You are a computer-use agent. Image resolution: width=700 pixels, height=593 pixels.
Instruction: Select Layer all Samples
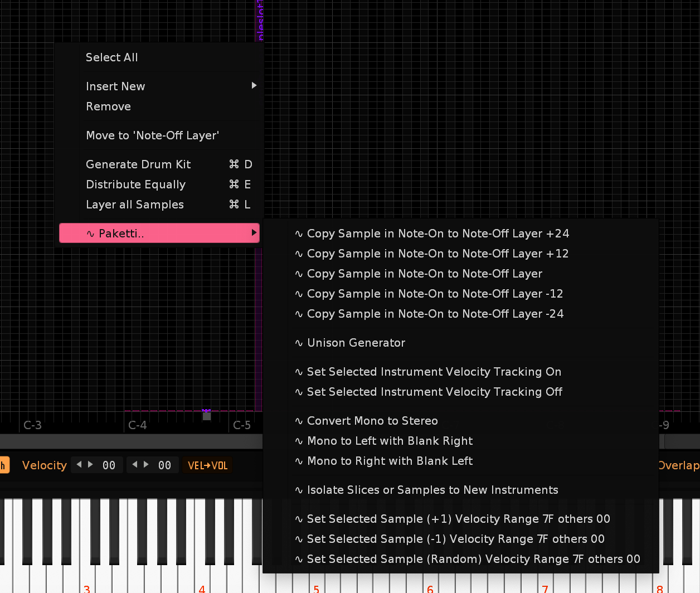click(135, 205)
